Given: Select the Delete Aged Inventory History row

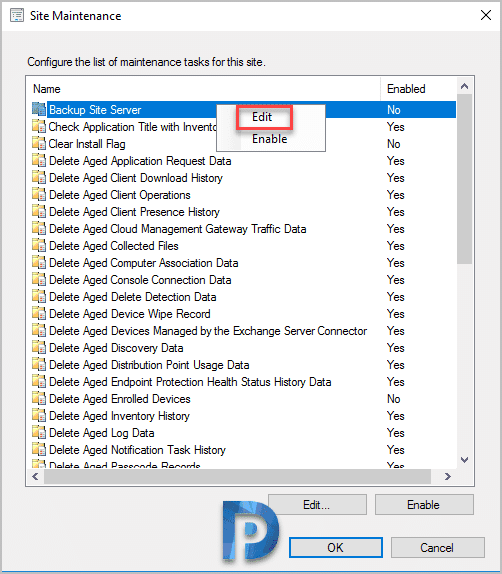Looking at the screenshot, I should (x=243, y=416).
